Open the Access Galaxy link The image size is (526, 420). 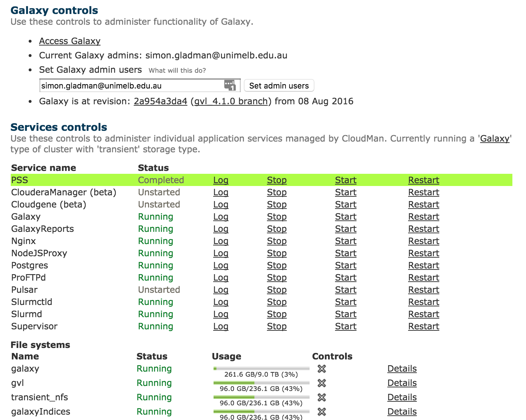[x=70, y=41]
